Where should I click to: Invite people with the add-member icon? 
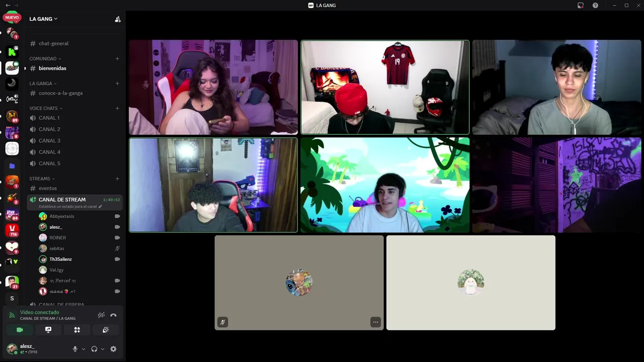tap(118, 19)
